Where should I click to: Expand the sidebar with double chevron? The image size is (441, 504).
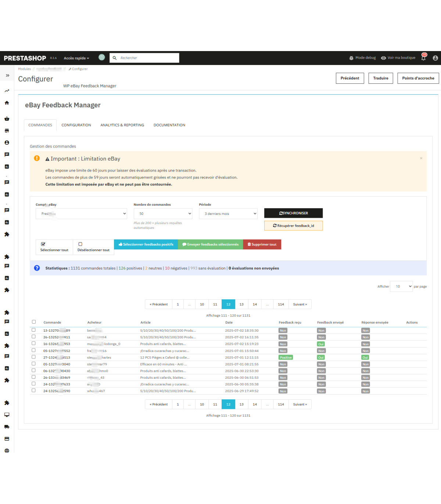(7, 75)
